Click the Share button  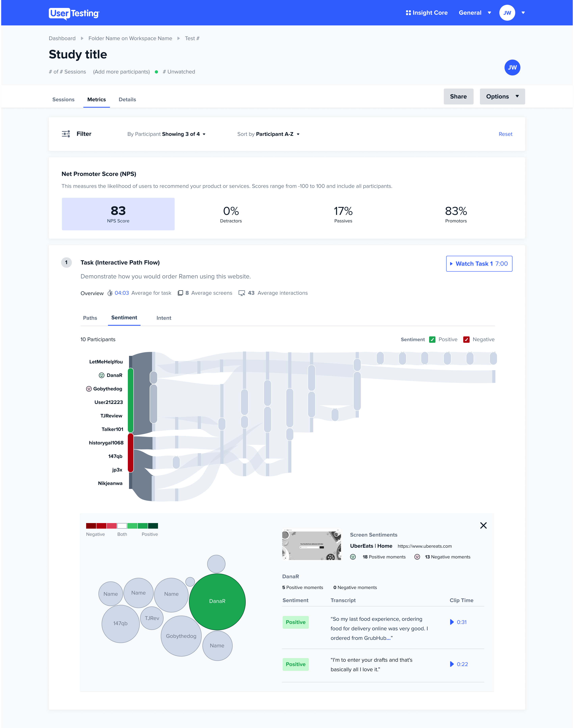(458, 97)
